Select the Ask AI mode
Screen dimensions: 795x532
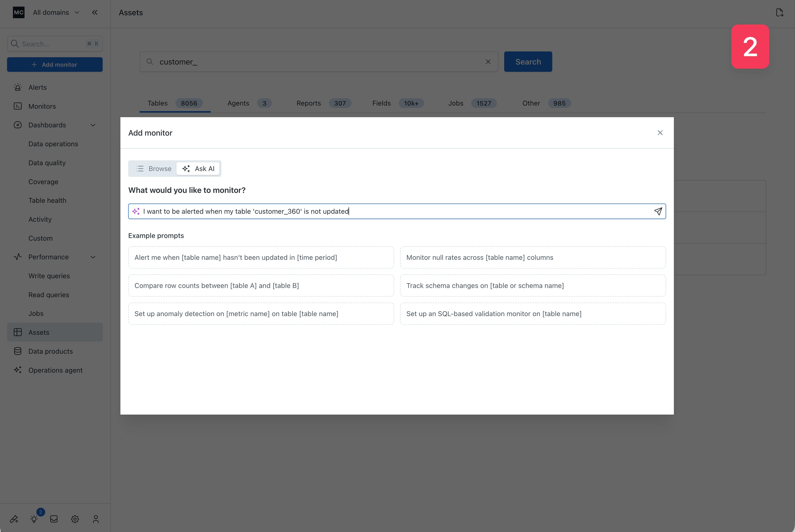(x=198, y=169)
